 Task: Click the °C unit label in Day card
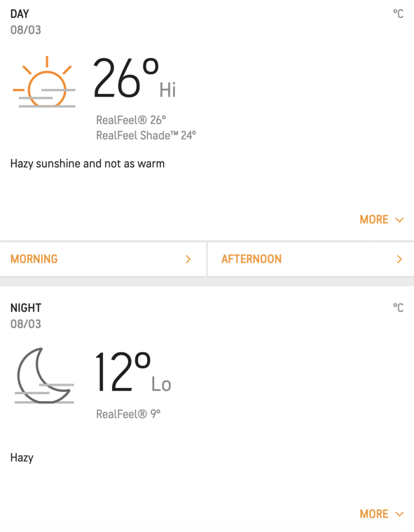pyautogui.click(x=398, y=14)
